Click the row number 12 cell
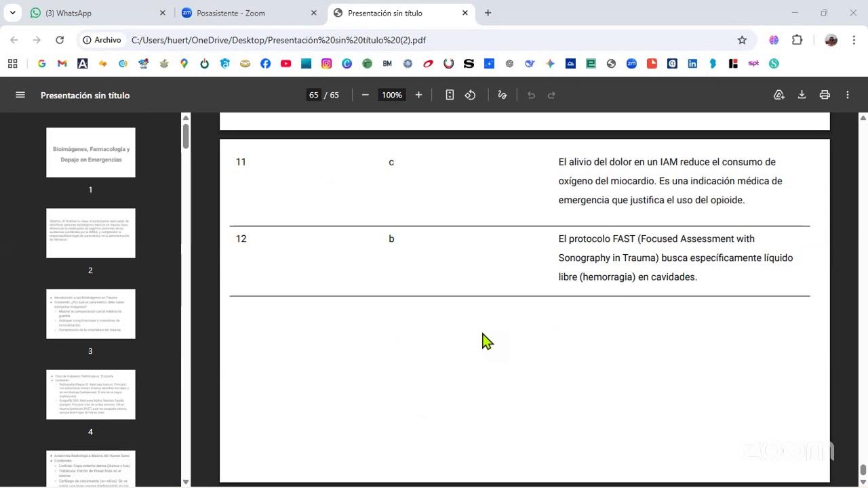The width and height of the screenshot is (868, 488). 241,239
